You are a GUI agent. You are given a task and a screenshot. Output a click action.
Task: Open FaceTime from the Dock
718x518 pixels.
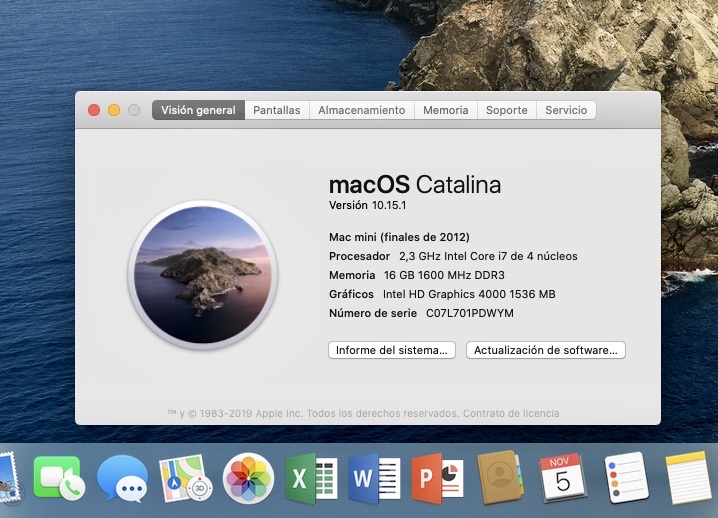[x=59, y=478]
